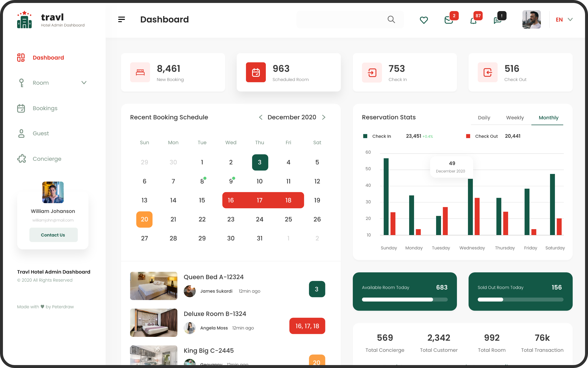Open Bookings in the sidebar
This screenshot has height=368, width=588.
coord(45,108)
